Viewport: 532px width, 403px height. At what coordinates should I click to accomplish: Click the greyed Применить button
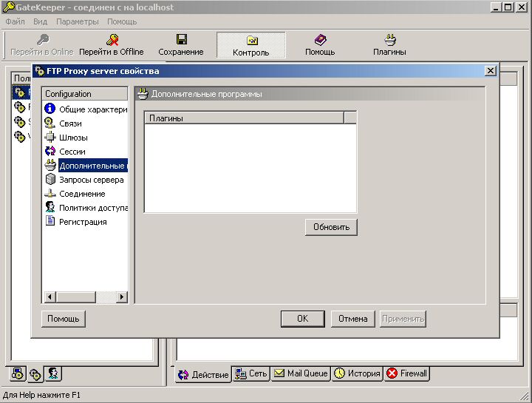coord(403,319)
